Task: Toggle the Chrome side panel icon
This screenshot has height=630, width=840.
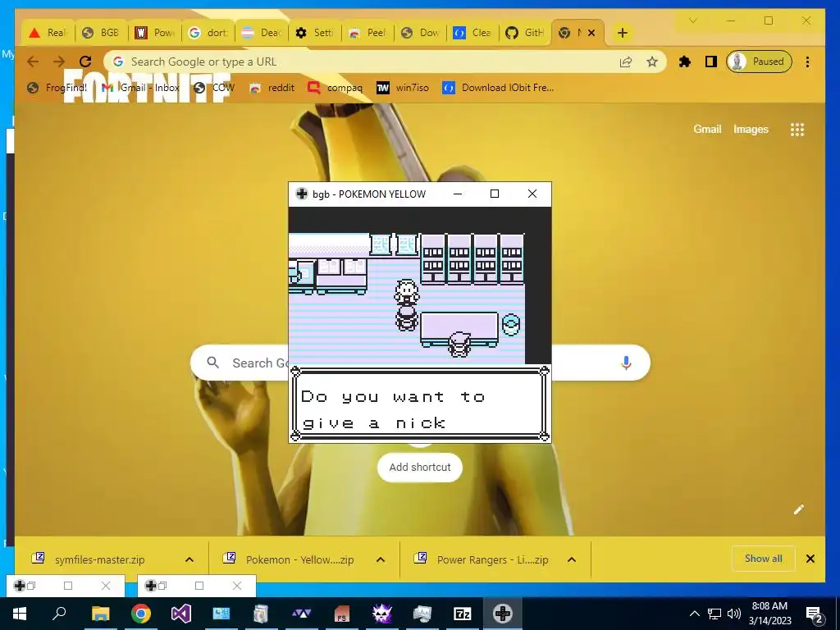Action: coord(711,62)
